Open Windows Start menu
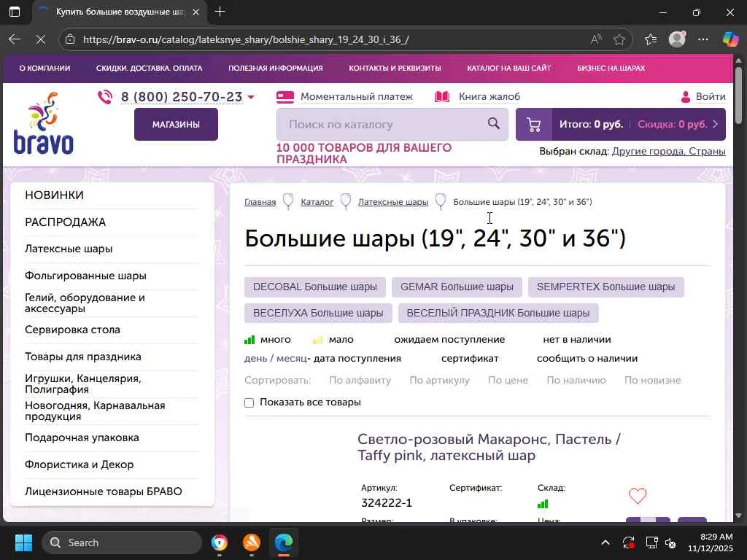Screen dimensions: 747x560 (23, 542)
